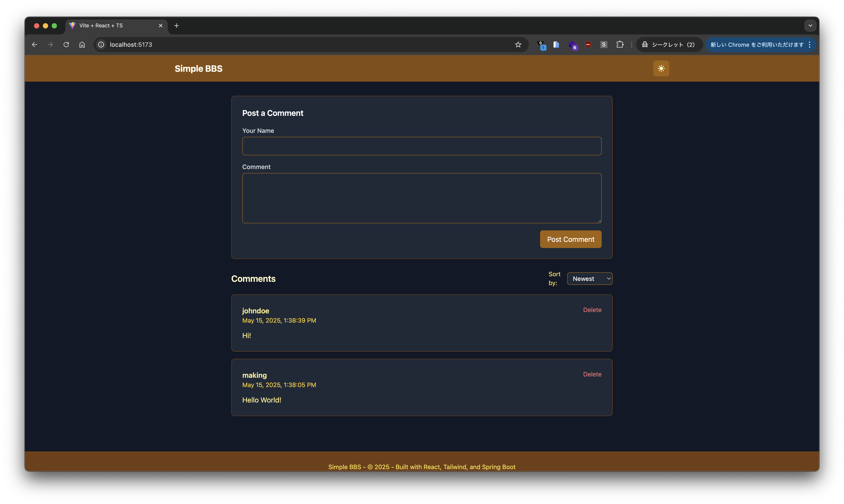This screenshot has height=504, width=844.
Task: Open the Chrome three-dot menu
Action: pos(809,45)
